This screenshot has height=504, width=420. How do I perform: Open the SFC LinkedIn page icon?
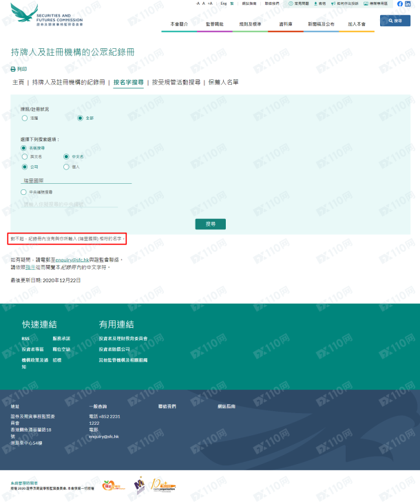coord(408,4)
